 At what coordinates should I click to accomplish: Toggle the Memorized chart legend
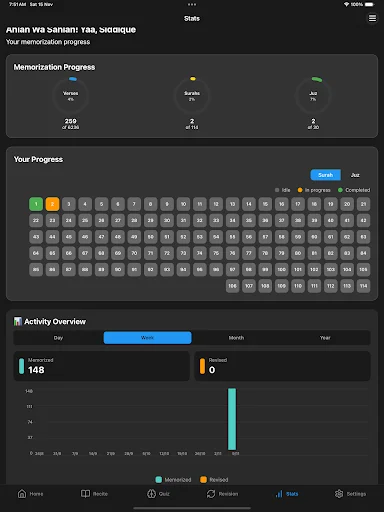pos(173,480)
